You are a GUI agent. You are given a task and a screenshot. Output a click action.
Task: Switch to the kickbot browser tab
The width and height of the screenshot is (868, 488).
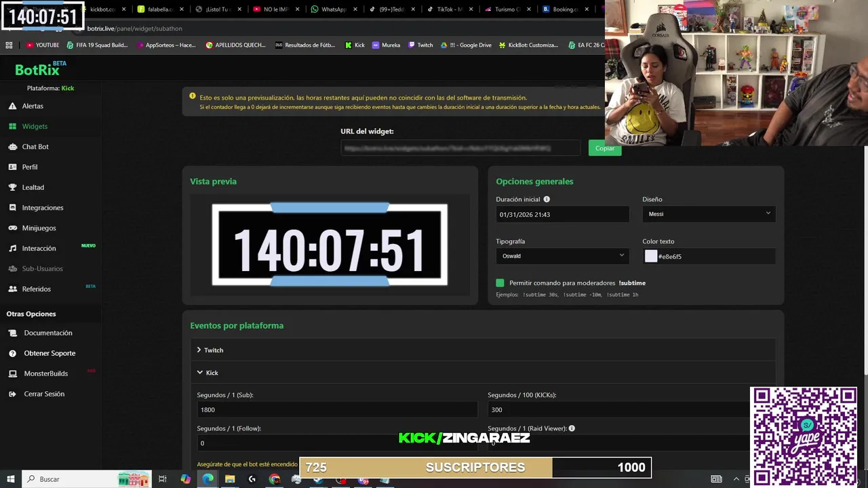103,9
